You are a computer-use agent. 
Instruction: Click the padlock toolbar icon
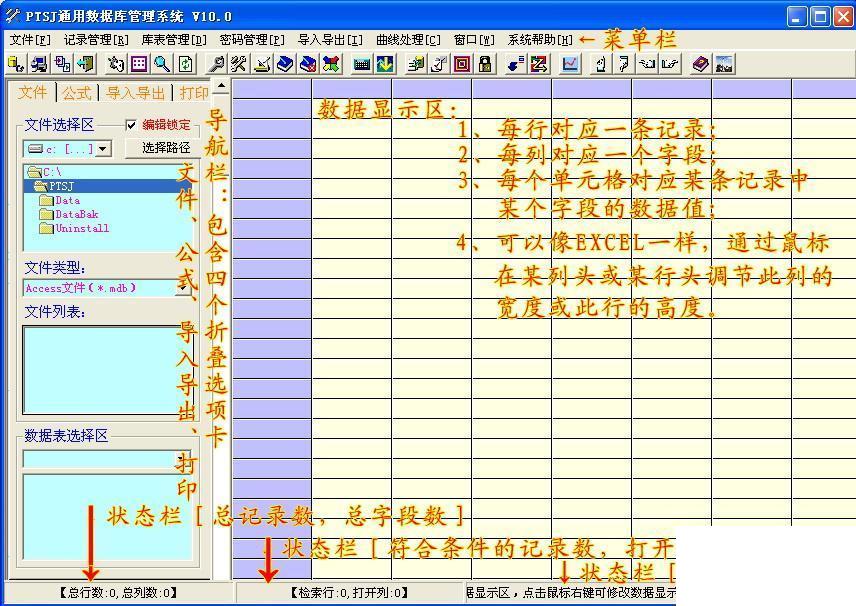coord(485,64)
